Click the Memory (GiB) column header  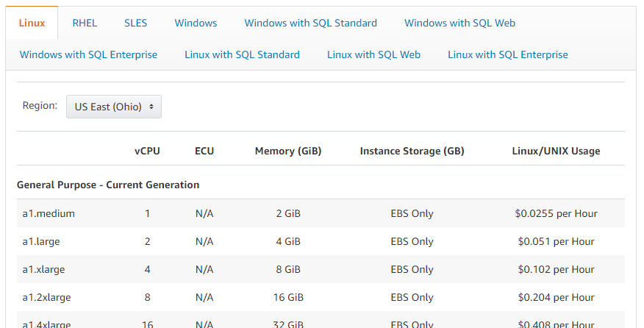tap(288, 151)
